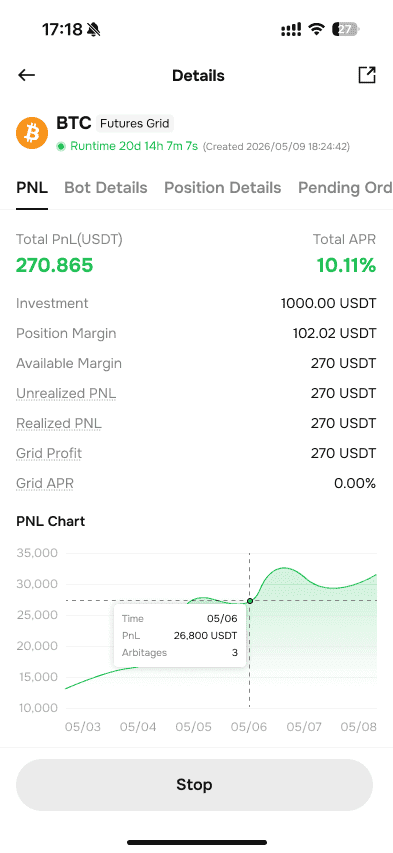Open the Position Details tab

pos(223,188)
